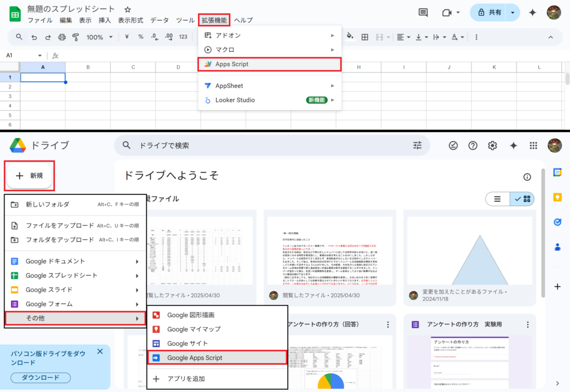Image resolution: width=570 pixels, height=392 pixels.
Task: Open the comment history icon in Sheets
Action: point(423,13)
